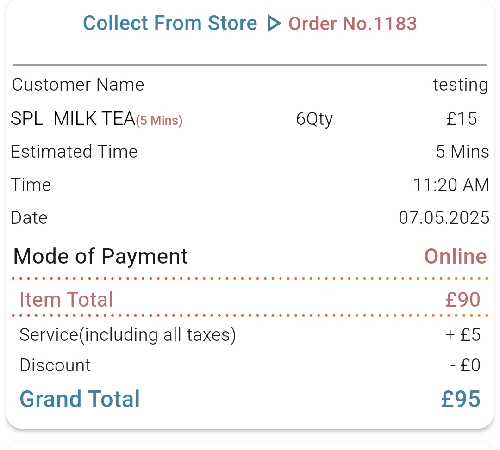Viewport: 500px width, 450px height.
Task: Select the Online payment mode text
Action: 455,256
